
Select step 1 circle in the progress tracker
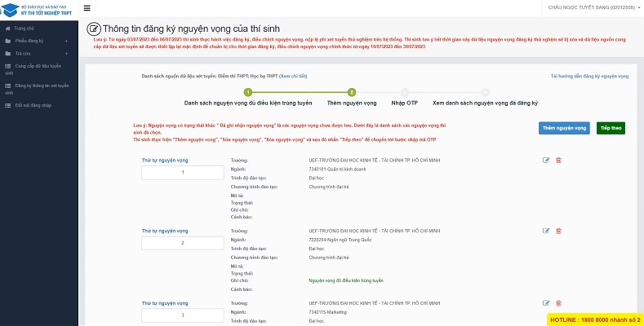pyautogui.click(x=247, y=93)
